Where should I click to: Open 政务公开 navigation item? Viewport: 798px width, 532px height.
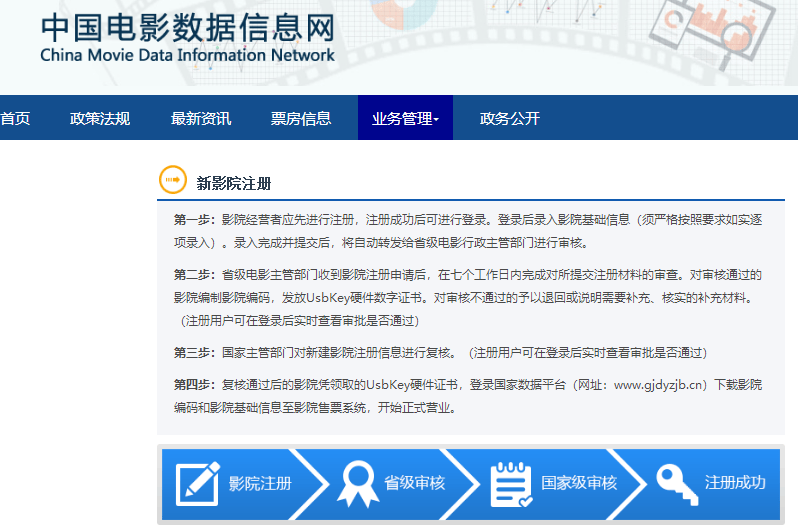click(509, 118)
